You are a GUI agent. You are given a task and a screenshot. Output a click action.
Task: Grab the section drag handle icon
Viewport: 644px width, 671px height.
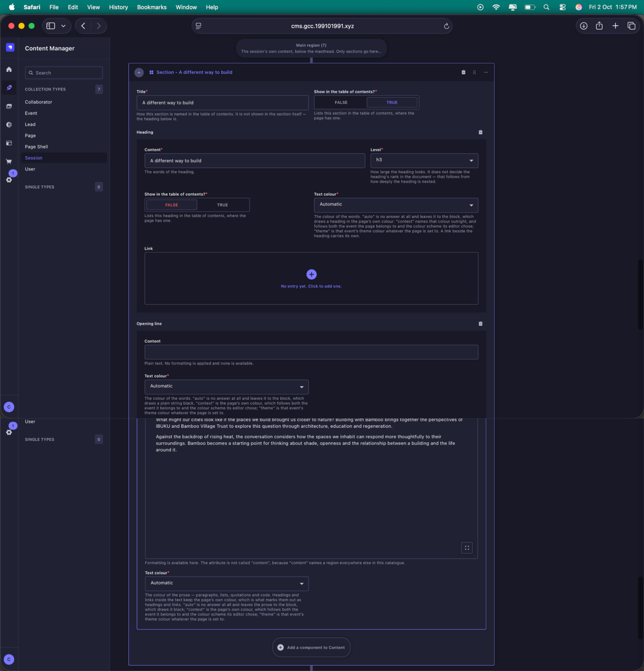[474, 72]
